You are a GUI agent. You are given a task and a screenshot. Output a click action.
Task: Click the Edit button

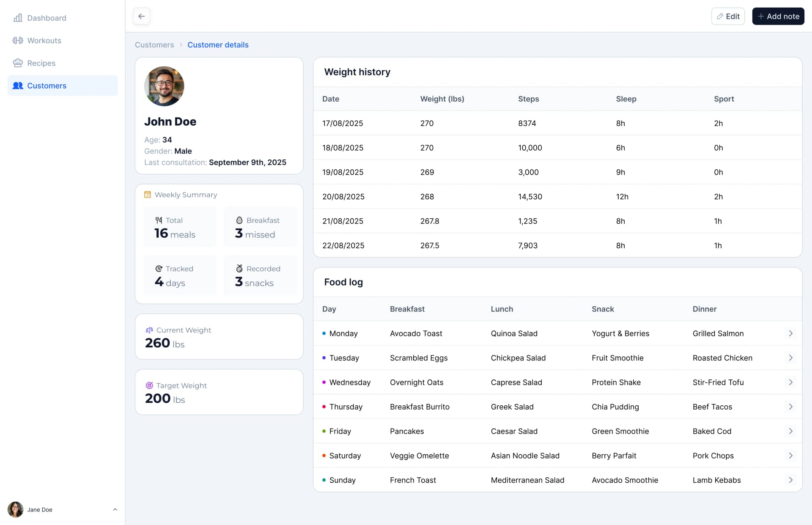coord(728,16)
